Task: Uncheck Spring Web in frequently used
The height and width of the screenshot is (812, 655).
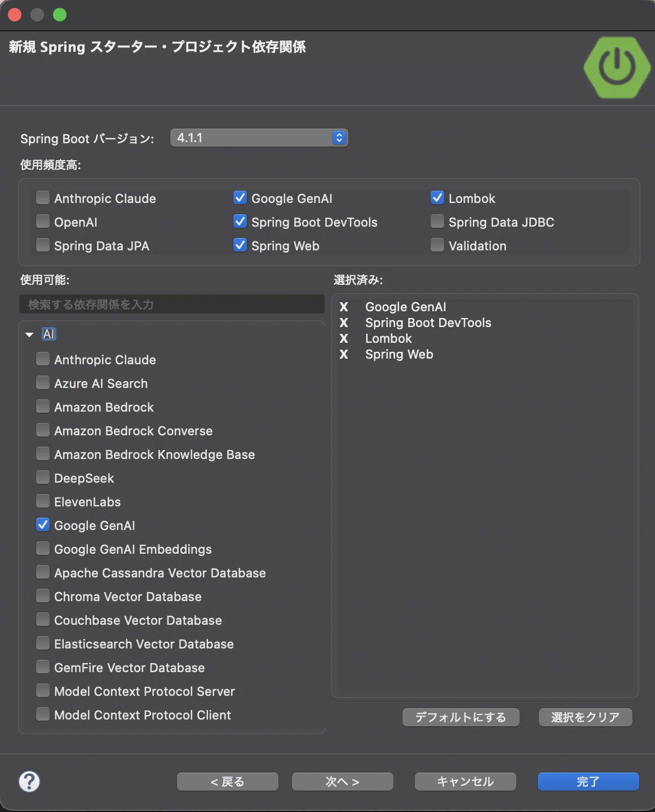Action: tap(240, 245)
